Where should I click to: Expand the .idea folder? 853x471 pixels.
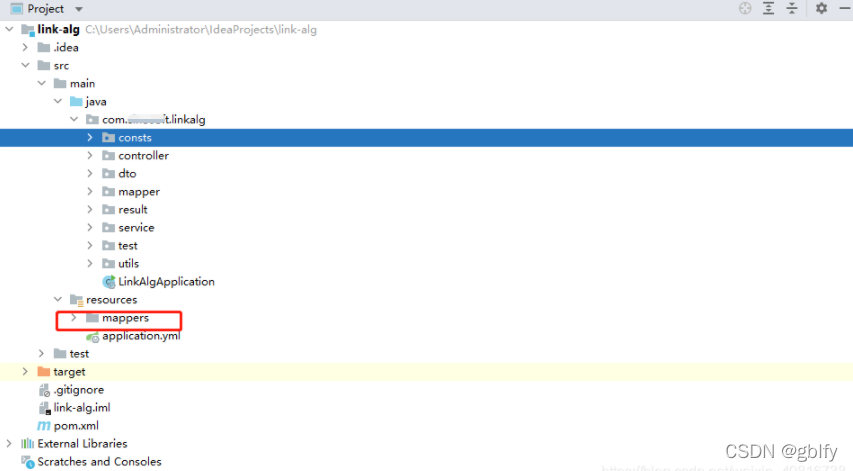pyautogui.click(x=25, y=47)
